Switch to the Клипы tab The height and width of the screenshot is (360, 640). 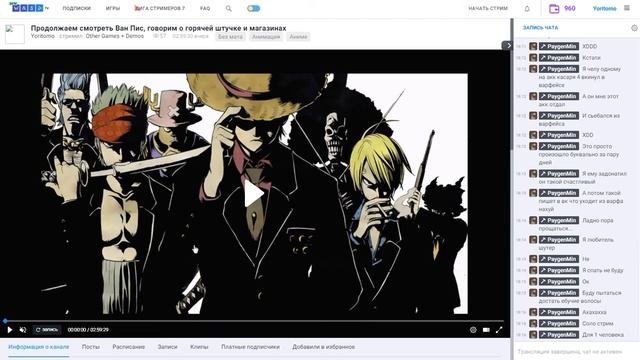(199, 347)
